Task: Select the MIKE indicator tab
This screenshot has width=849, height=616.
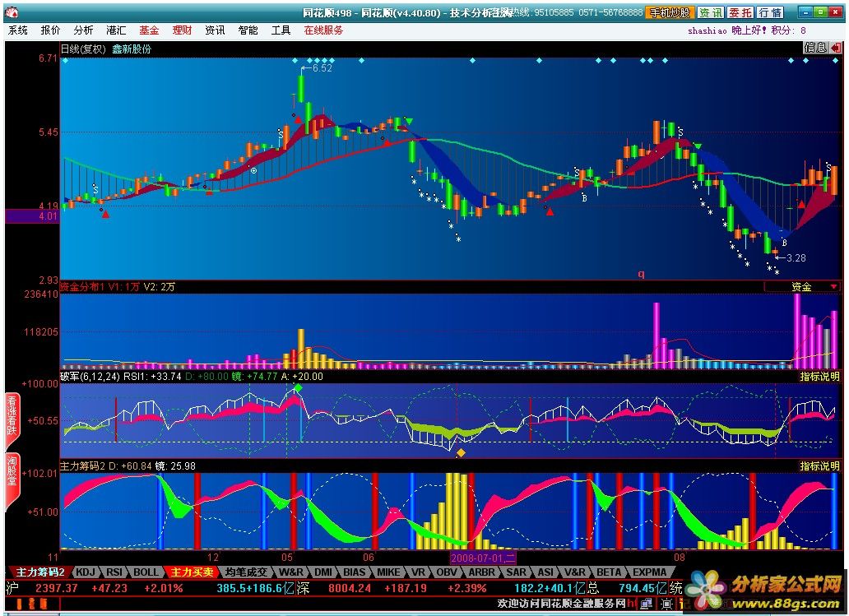Action: click(x=388, y=572)
